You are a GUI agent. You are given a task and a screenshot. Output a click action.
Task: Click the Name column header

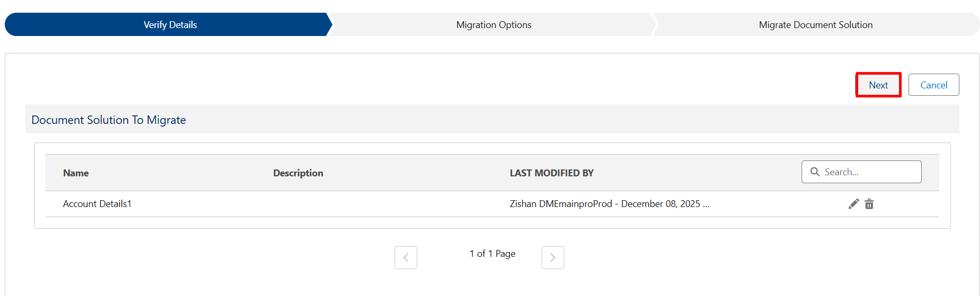[76, 173]
